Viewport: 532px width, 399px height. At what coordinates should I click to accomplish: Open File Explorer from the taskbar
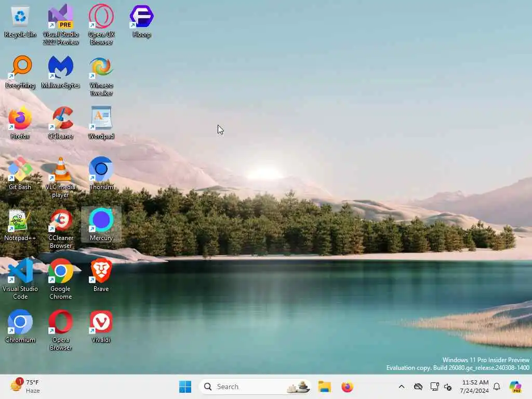coord(324,387)
